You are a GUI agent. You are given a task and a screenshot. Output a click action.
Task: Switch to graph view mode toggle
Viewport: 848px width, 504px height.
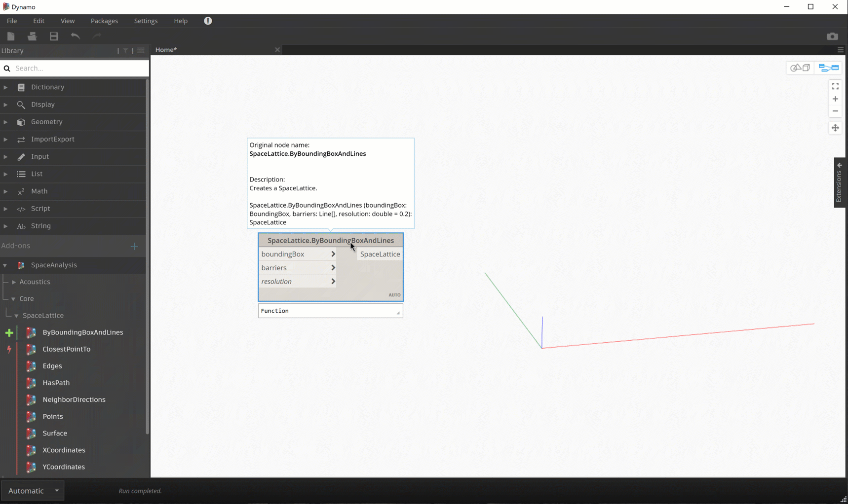(828, 68)
